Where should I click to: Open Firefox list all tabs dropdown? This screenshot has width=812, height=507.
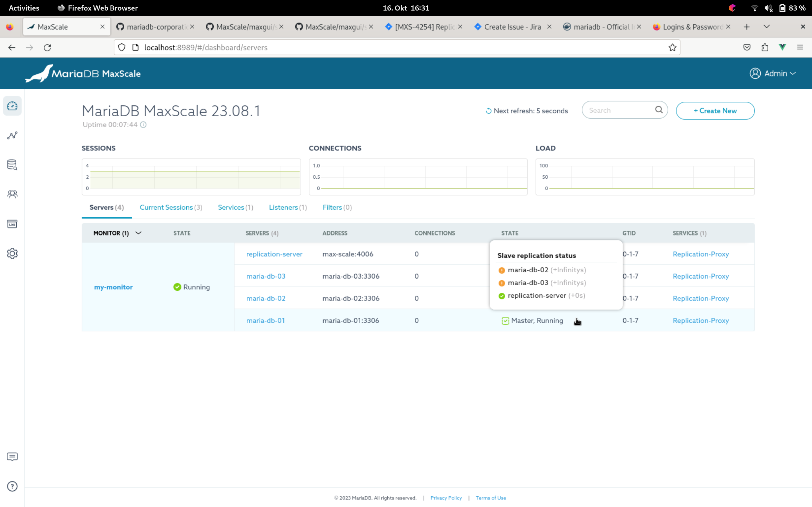click(x=766, y=27)
